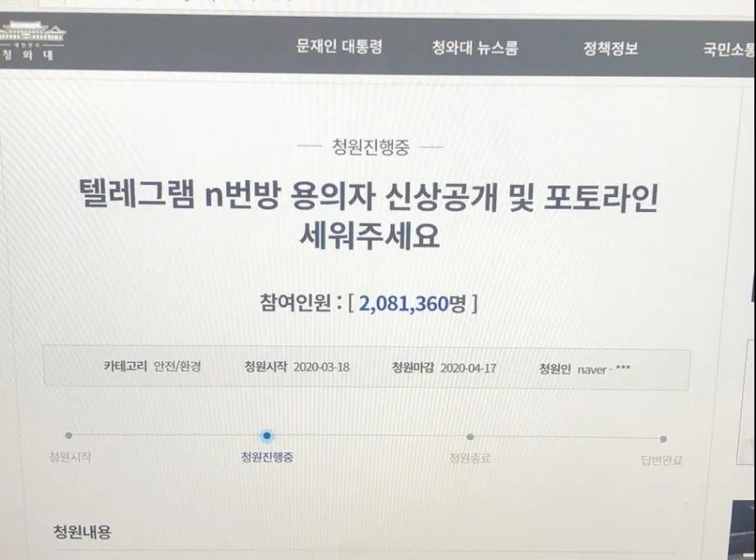Open the dark thumbnail at the lower right edge
The width and height of the screenshot is (756, 560).
point(743,530)
